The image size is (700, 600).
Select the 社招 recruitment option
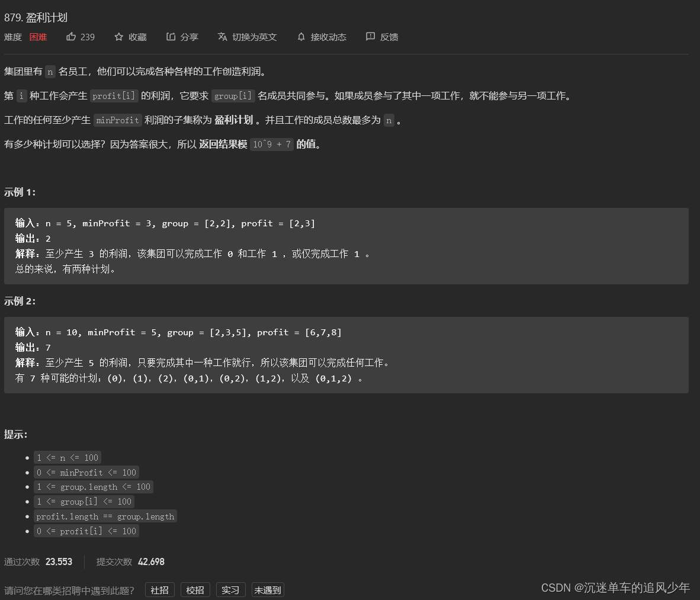click(x=159, y=589)
